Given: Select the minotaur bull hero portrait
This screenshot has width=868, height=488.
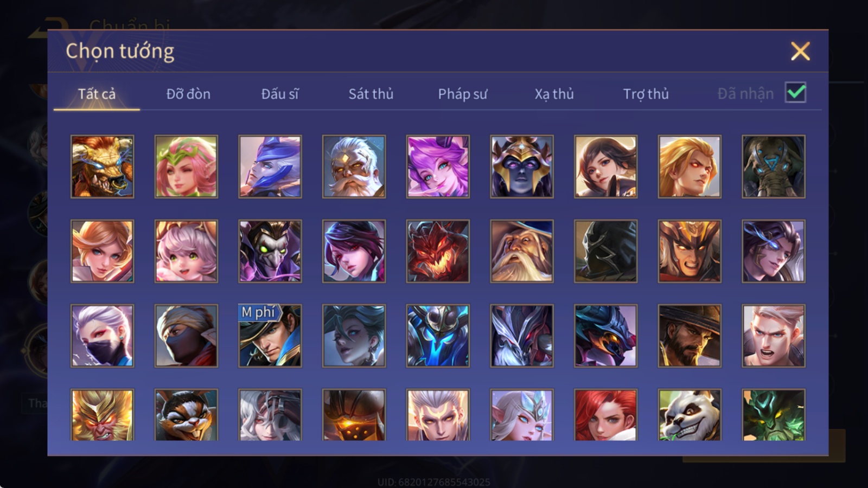Looking at the screenshot, I should [x=102, y=166].
